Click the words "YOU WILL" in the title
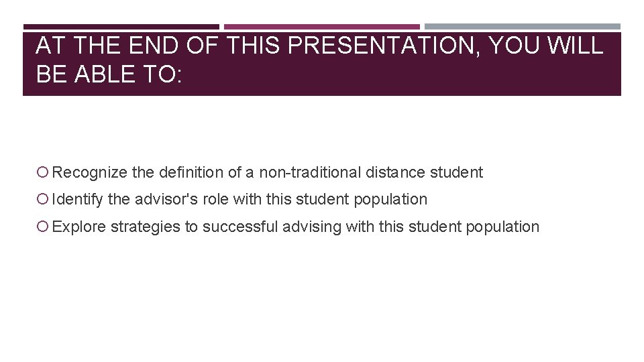Image resolution: width=644 pixels, height=362 pixels. [x=546, y=45]
